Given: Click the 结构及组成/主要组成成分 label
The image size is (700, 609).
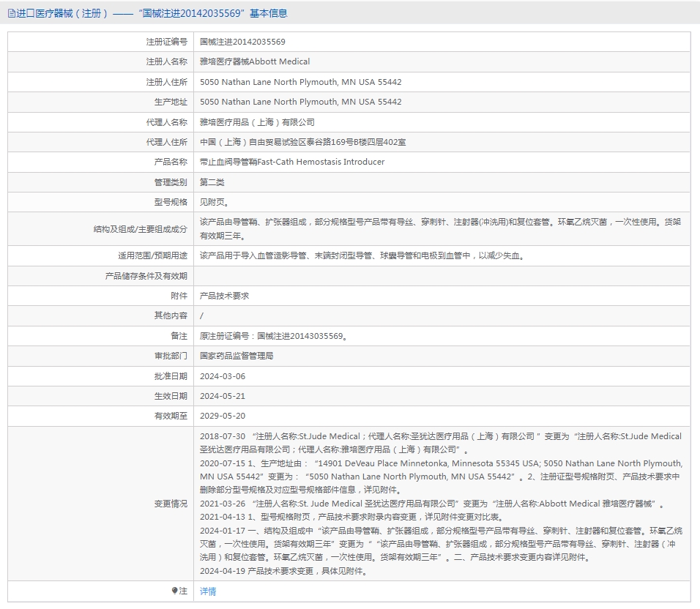Looking at the screenshot, I should (140, 229).
